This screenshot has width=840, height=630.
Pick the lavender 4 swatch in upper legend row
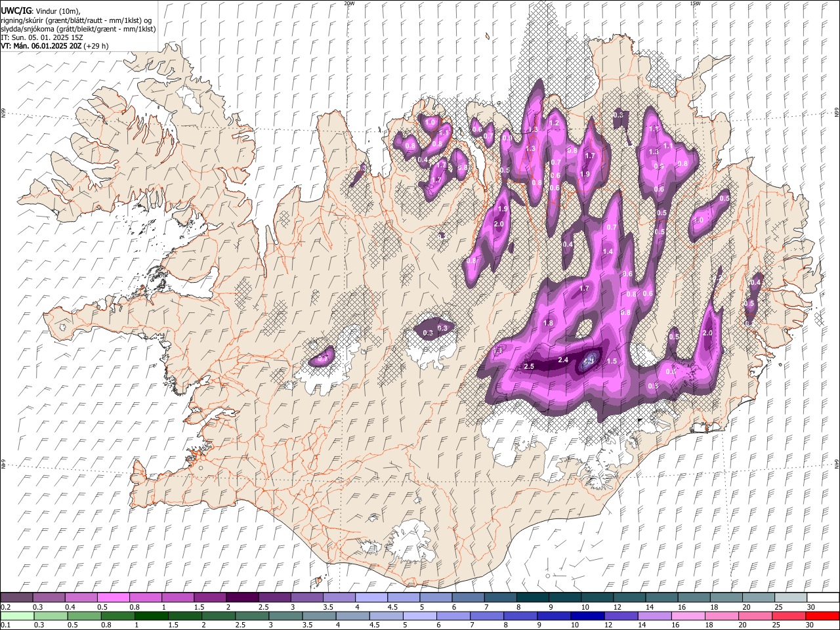pyautogui.click(x=371, y=597)
